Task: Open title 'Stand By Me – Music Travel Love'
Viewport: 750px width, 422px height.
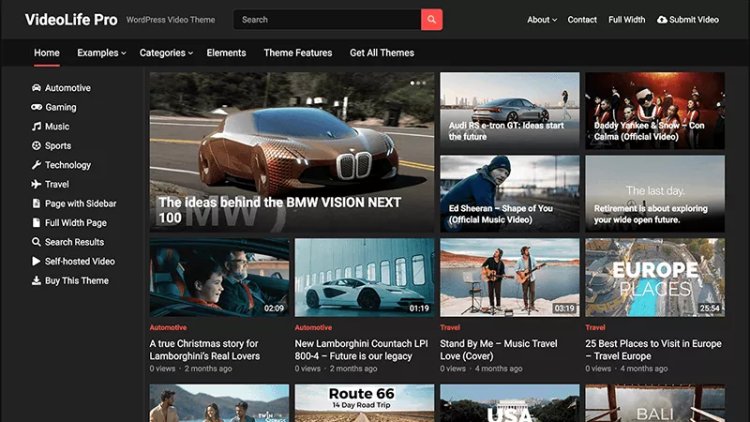Action: pyautogui.click(x=499, y=350)
